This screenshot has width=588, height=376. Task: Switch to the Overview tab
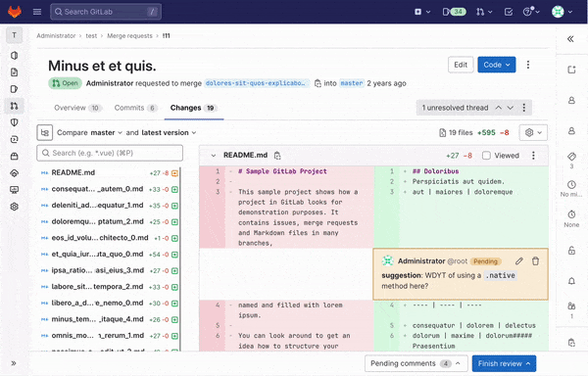click(77, 108)
